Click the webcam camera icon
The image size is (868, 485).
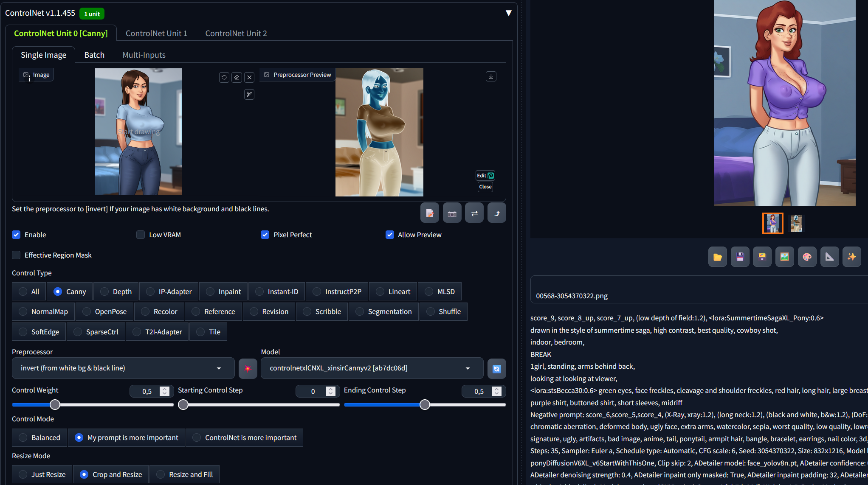(452, 213)
